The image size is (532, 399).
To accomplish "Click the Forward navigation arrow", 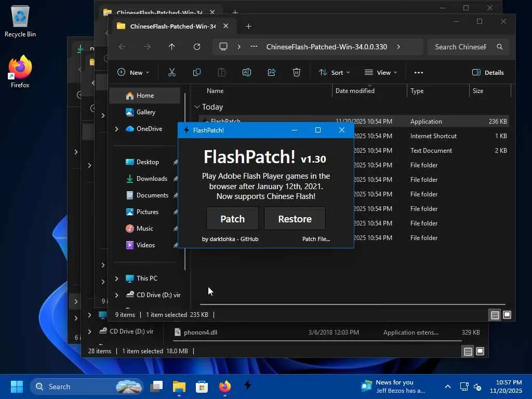I will (x=147, y=46).
